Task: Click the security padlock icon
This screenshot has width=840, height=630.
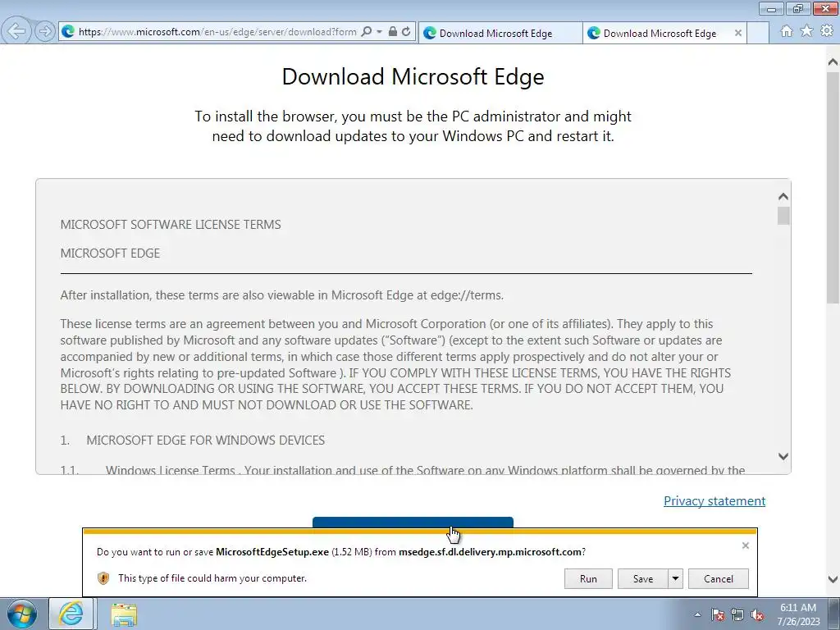Action: click(x=393, y=32)
